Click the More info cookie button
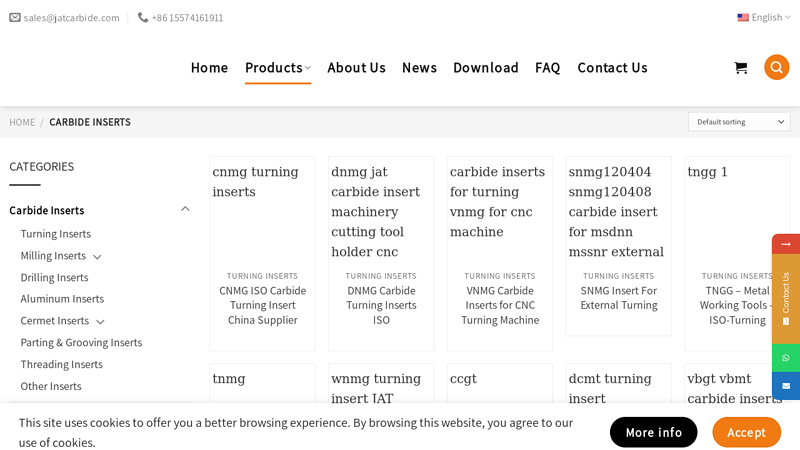This screenshot has height=450, width=800. pyautogui.click(x=654, y=432)
